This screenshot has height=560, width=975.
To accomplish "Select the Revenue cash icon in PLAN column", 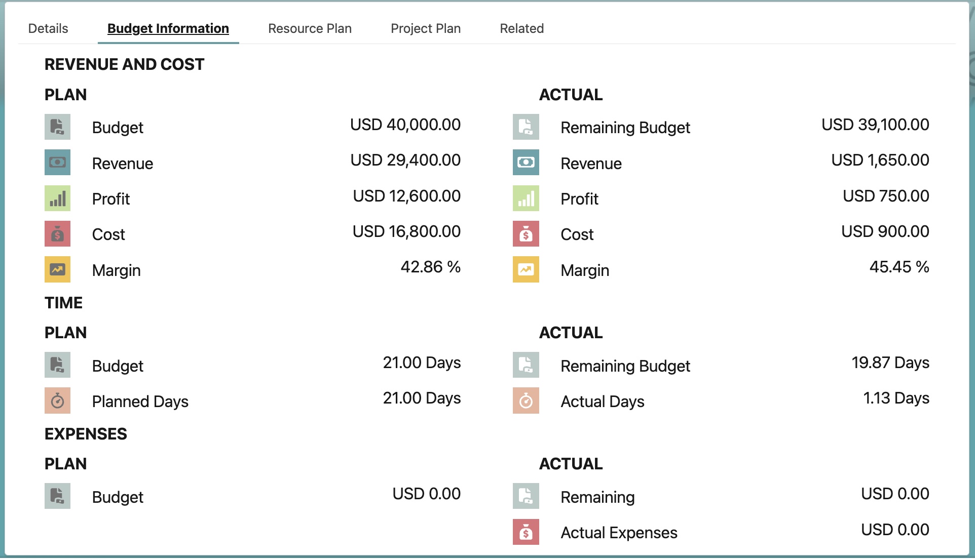I will click(57, 163).
